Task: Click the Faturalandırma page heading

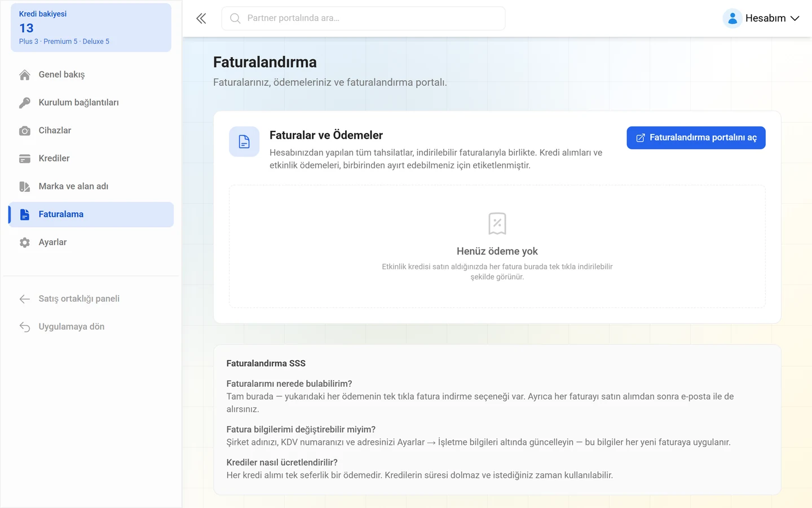Action: point(265,62)
